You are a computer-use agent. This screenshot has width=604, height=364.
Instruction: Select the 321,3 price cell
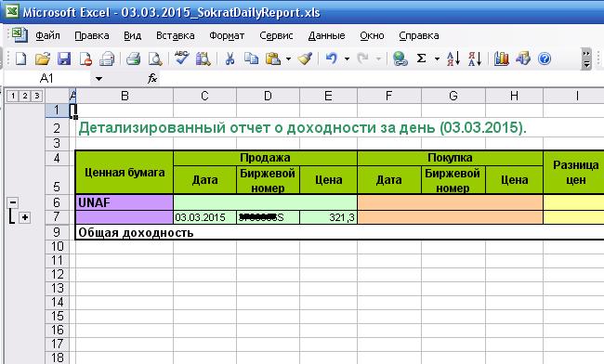328,217
